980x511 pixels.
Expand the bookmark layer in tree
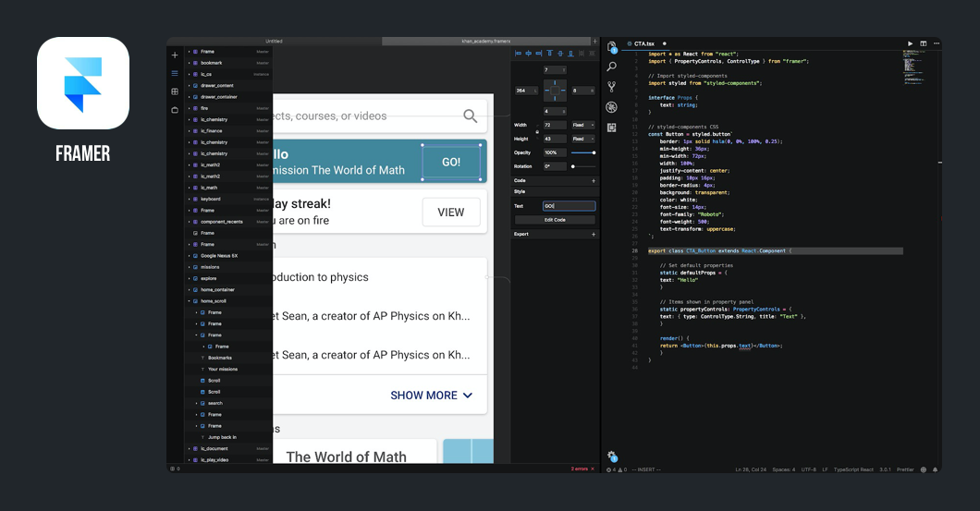[x=190, y=63]
